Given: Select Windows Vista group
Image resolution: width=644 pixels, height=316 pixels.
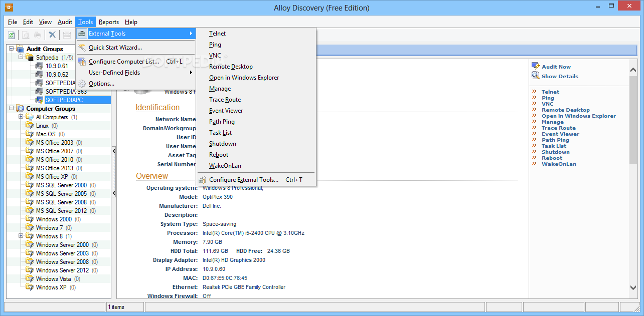Looking at the screenshot, I should pyautogui.click(x=54, y=279).
